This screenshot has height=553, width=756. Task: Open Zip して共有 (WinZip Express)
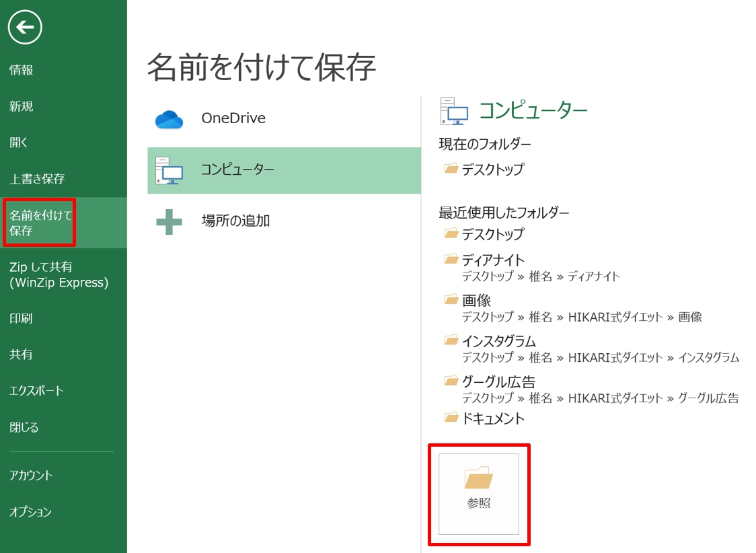pos(59,274)
